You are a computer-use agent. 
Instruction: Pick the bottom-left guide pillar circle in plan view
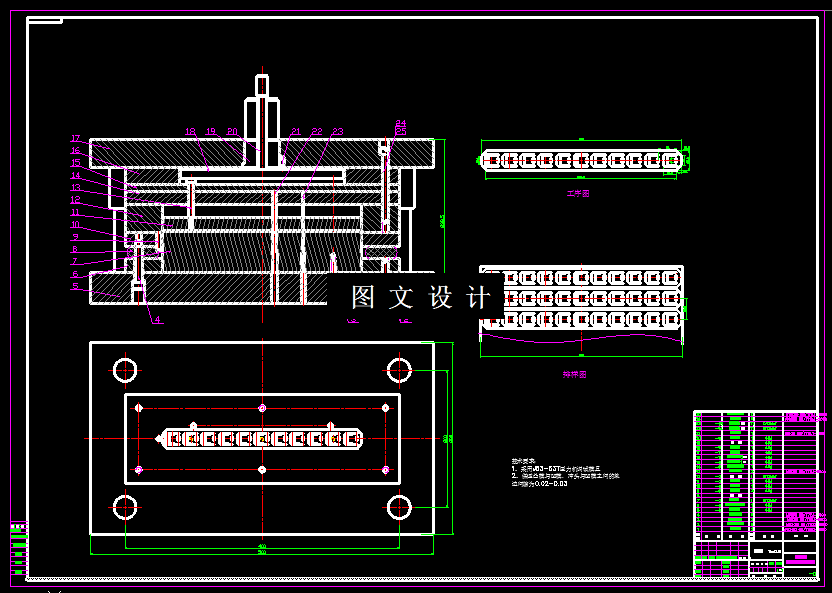[125, 507]
